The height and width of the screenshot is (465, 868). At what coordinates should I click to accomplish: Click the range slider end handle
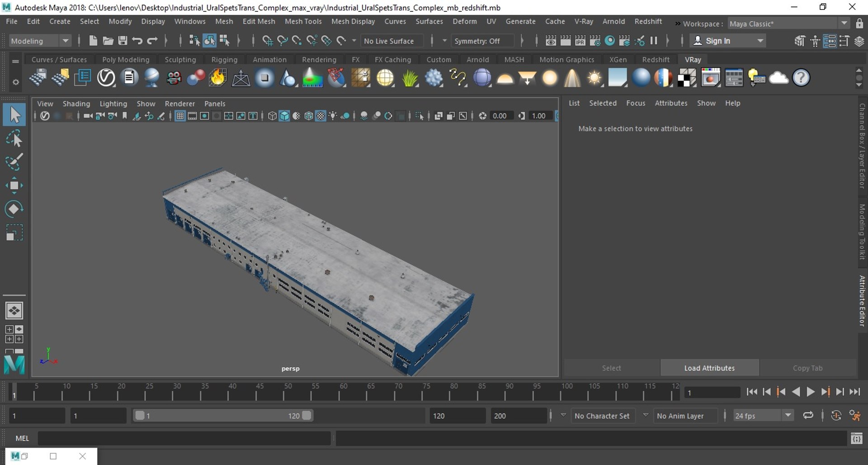[307, 416]
